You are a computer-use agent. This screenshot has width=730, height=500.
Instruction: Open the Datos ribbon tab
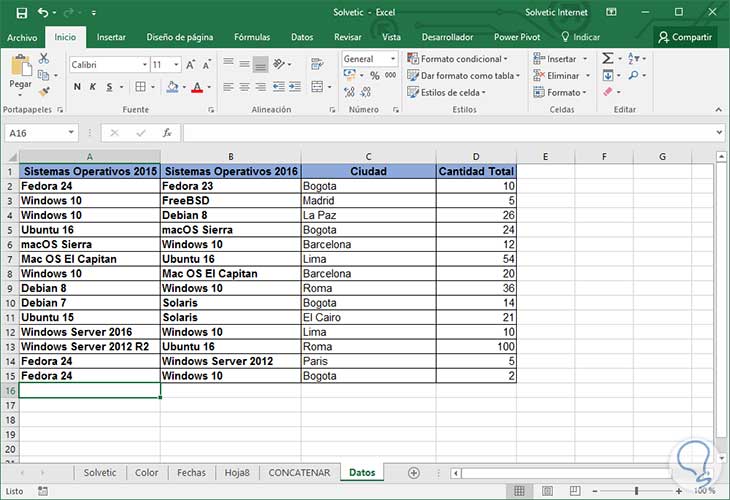pyautogui.click(x=302, y=37)
